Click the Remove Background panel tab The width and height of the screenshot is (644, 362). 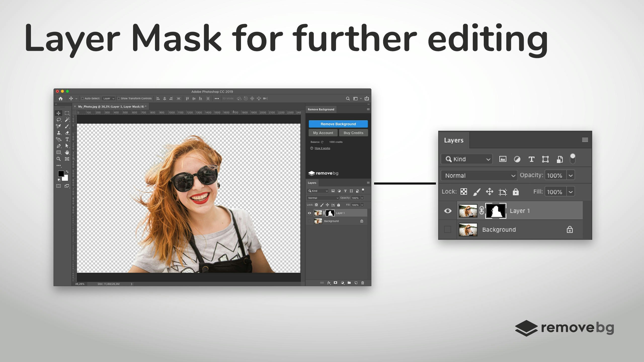pos(321,109)
